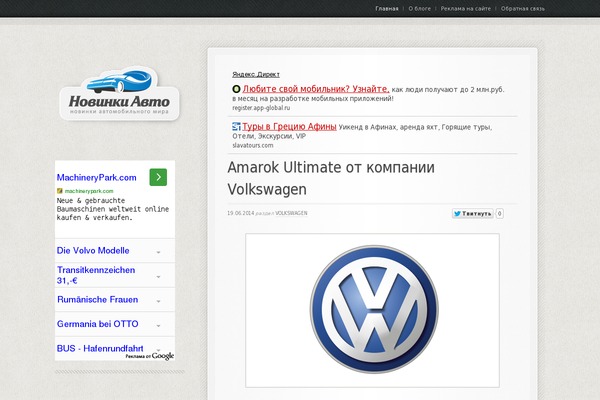
Task: Open article title Amarok Ultimate от компании Volkswagen
Action: click(x=331, y=178)
